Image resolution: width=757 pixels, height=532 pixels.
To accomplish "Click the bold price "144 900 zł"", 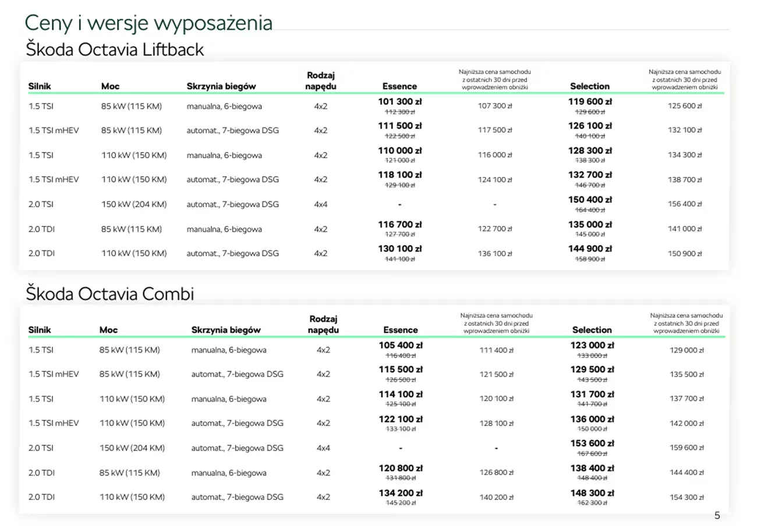I will click(590, 249).
